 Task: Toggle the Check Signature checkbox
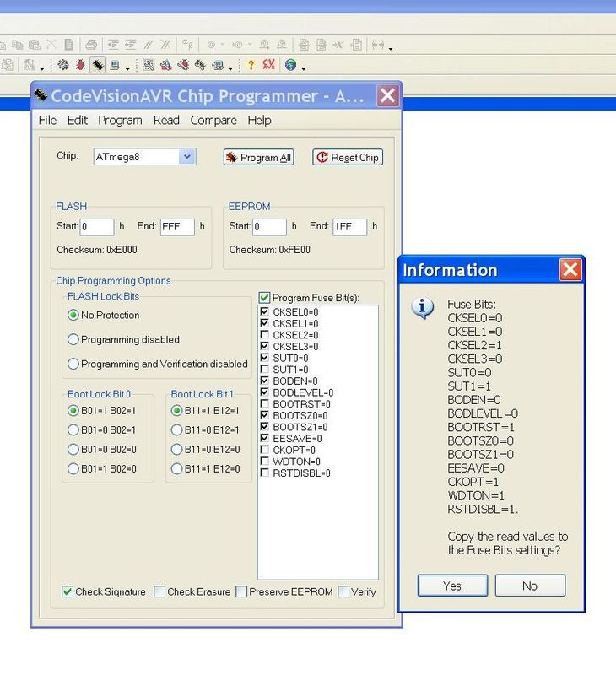(x=68, y=591)
